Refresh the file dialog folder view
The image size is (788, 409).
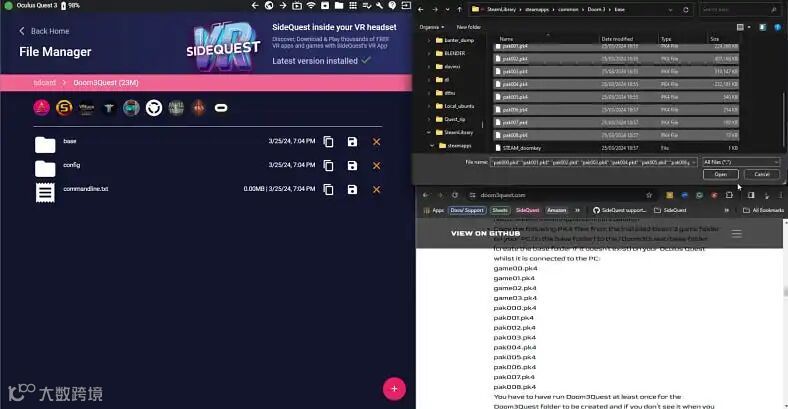click(x=685, y=10)
